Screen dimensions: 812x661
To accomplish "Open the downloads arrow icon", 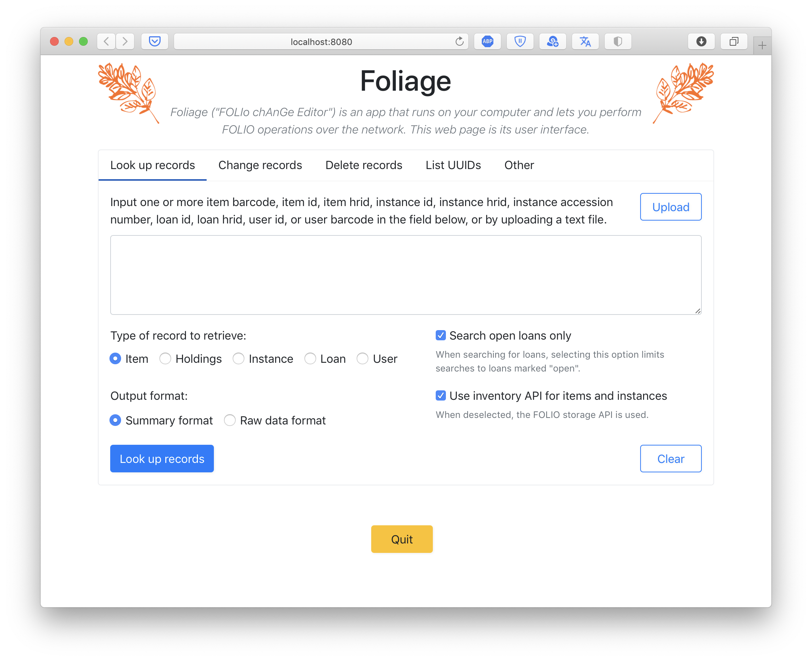I will (x=701, y=41).
